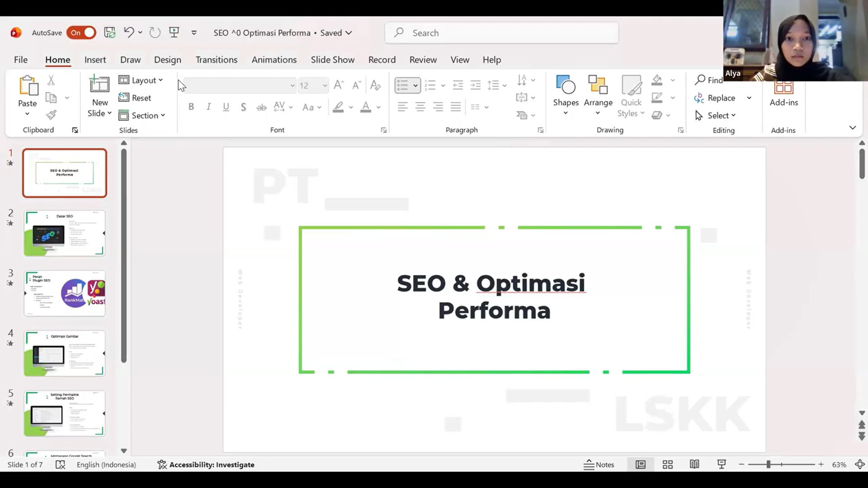Screen dimensions: 868x488
Task: Click Fit slide to window icon
Action: pyautogui.click(x=860, y=465)
